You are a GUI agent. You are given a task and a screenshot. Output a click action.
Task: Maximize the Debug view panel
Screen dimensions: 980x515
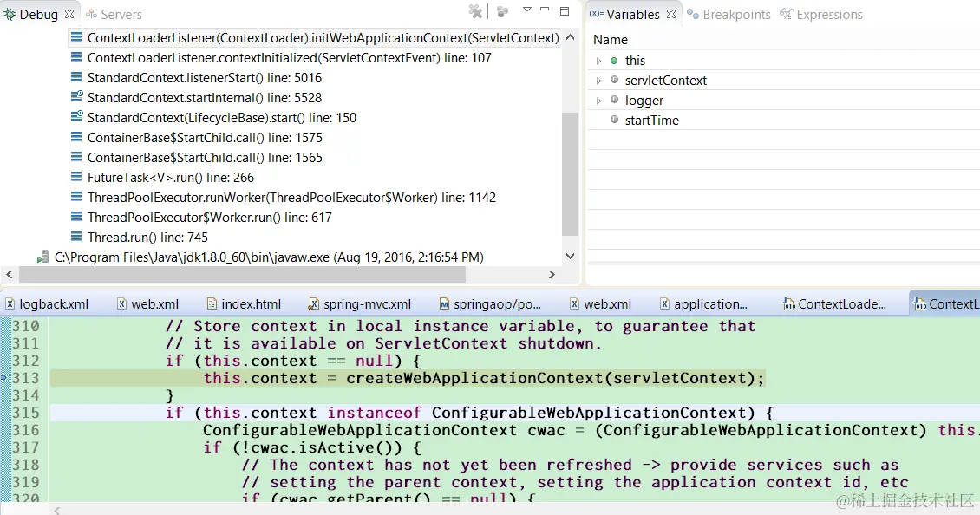565,10
